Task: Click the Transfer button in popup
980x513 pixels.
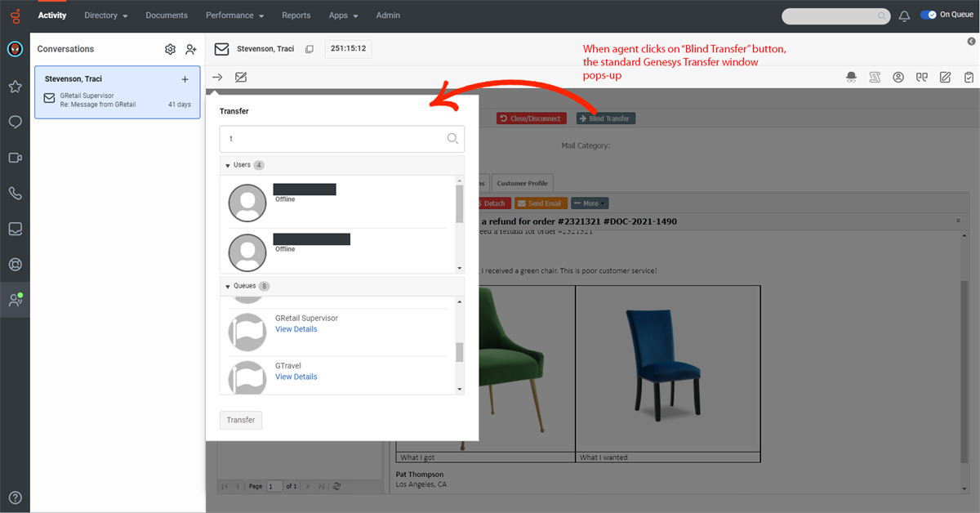Action: coord(241,420)
